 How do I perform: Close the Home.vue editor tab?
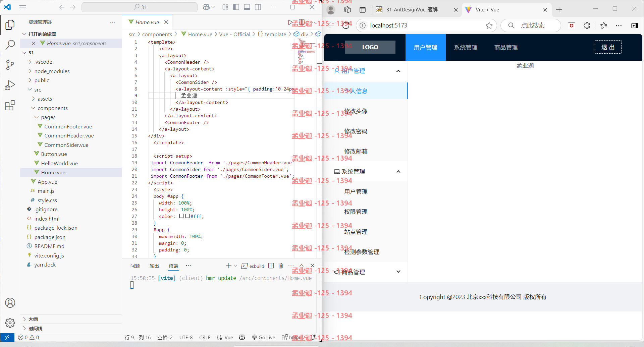(166, 22)
